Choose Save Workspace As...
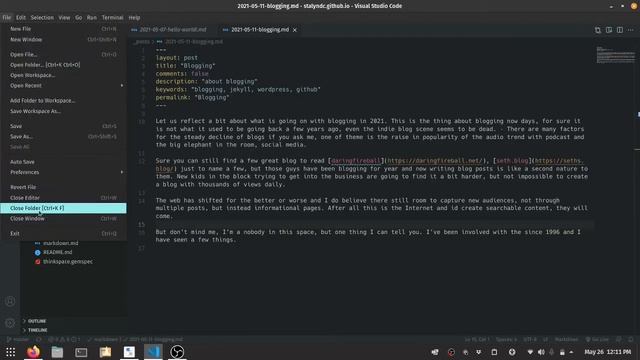640x360 pixels. [63, 111]
